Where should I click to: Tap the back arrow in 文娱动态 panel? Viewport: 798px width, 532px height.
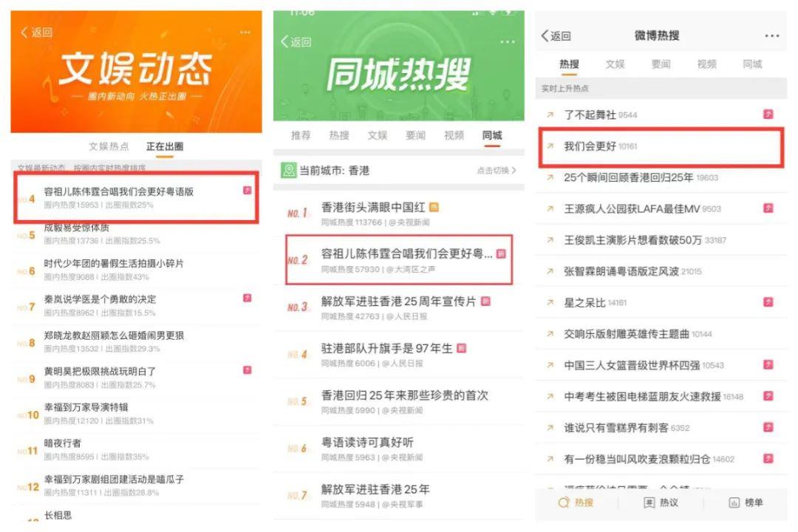(25, 33)
